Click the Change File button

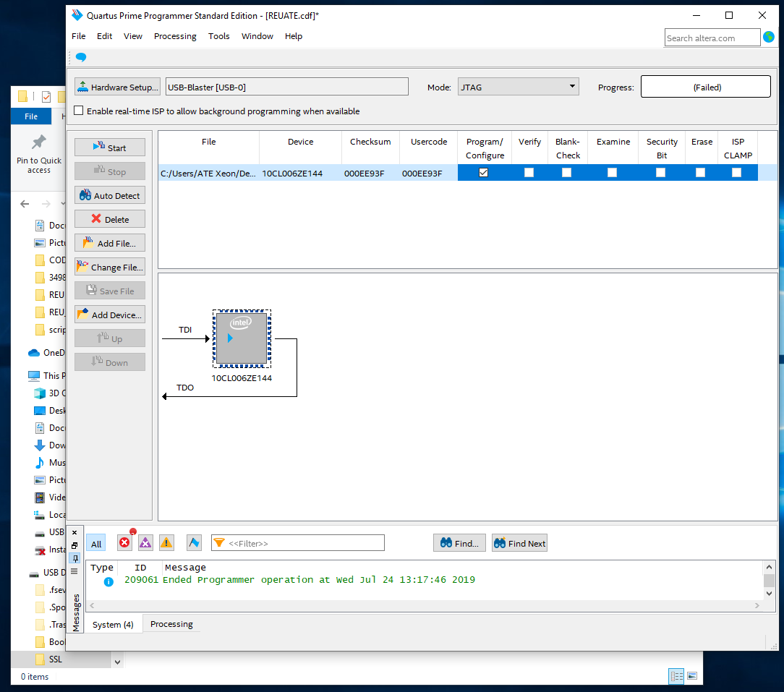point(109,267)
